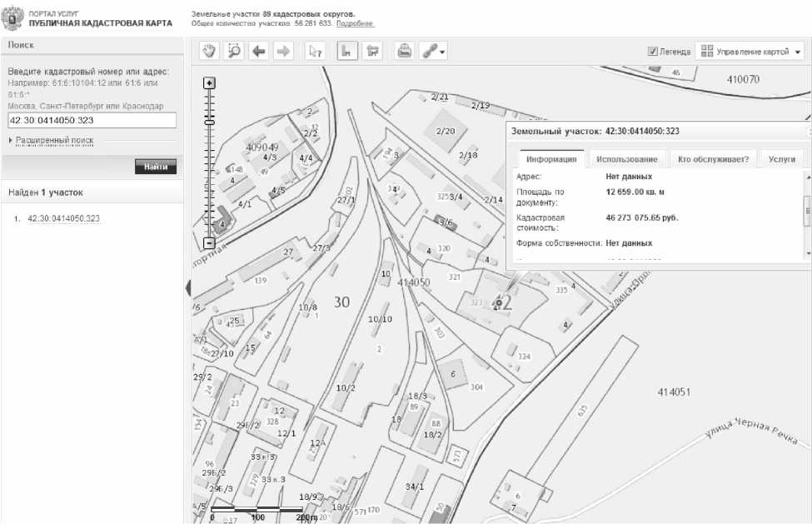Activate the zoom magnifier tool
The image size is (812, 524).
click(234, 51)
